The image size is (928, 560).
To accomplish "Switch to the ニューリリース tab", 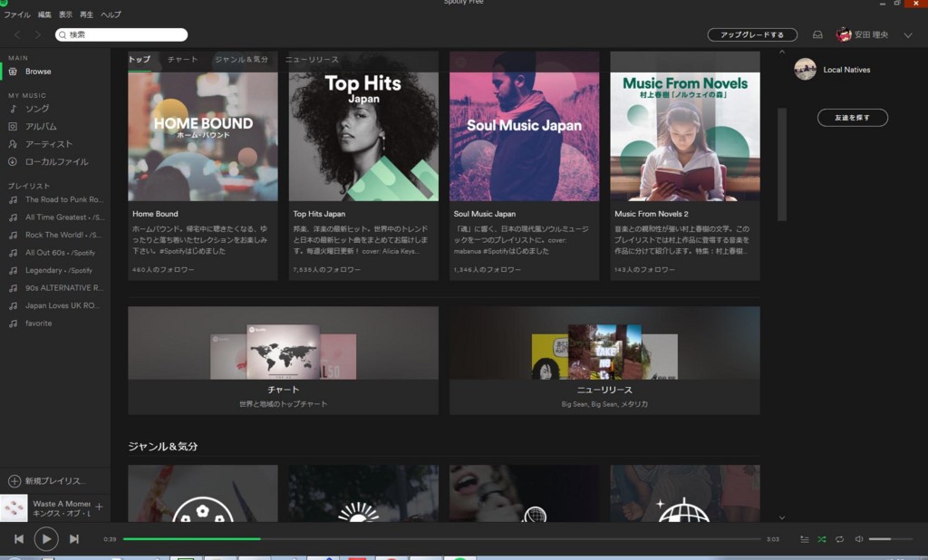I will [312, 60].
